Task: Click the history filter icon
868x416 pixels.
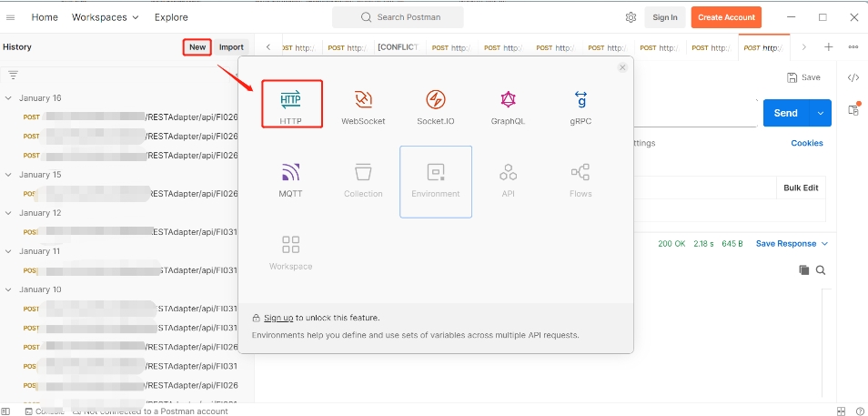Action: coord(14,76)
